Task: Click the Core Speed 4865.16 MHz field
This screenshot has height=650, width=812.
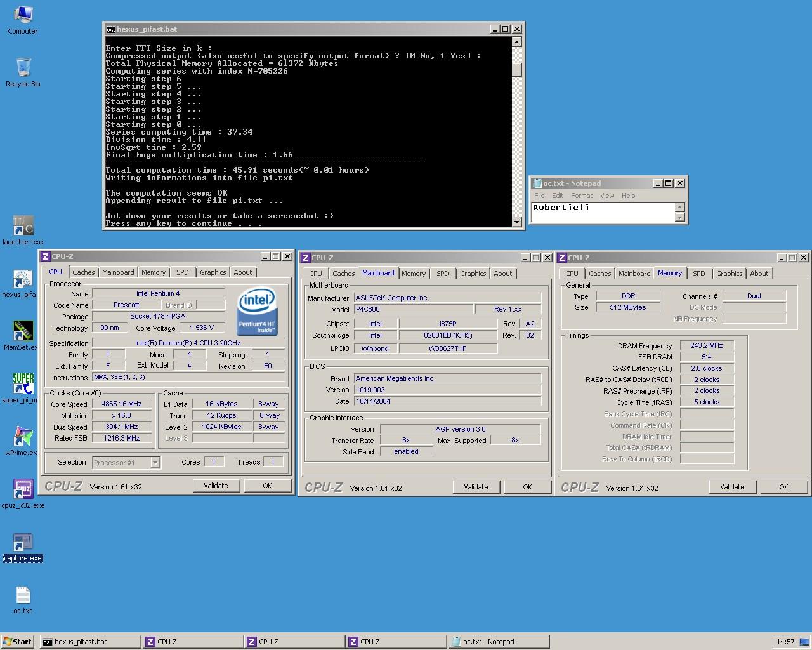Action: 122,404
